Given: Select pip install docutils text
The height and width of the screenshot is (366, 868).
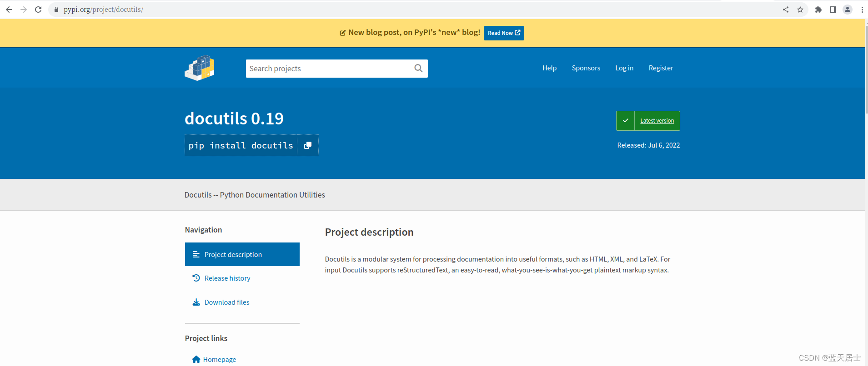Looking at the screenshot, I should coord(241,145).
